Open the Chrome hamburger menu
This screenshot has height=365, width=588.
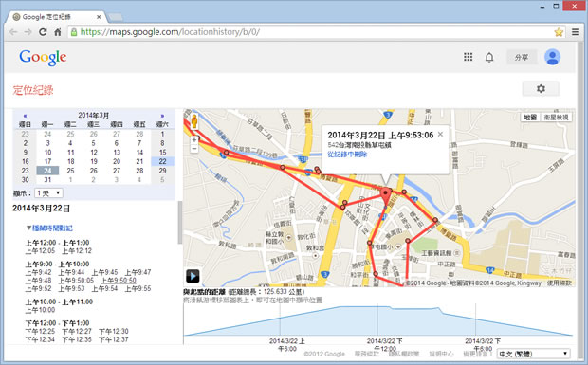point(575,32)
